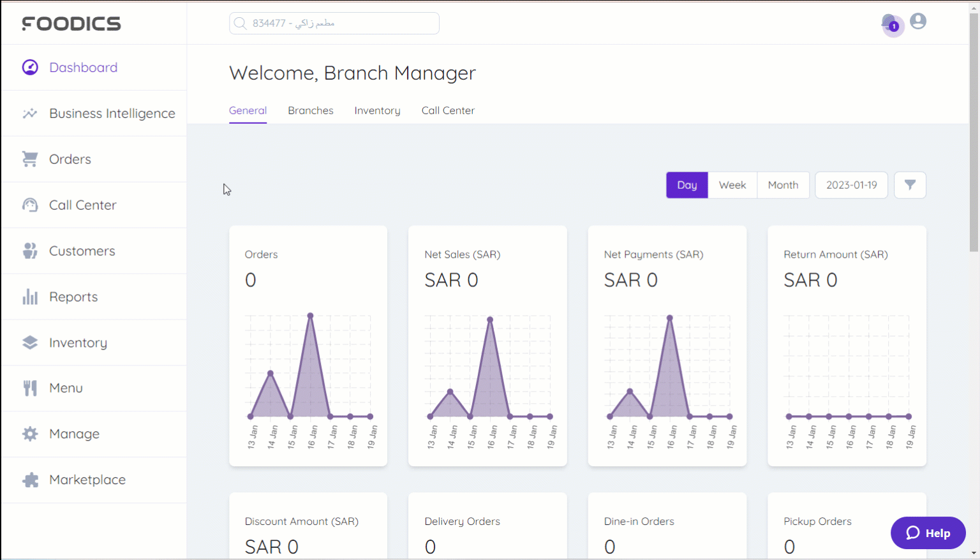Click the Customers people icon

[30, 251]
